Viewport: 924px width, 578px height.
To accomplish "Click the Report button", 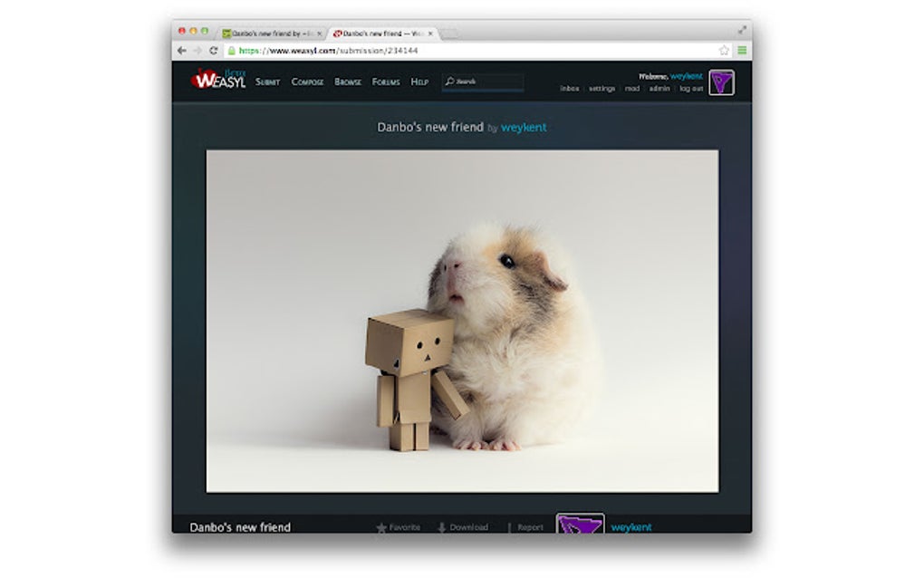I will [x=525, y=527].
